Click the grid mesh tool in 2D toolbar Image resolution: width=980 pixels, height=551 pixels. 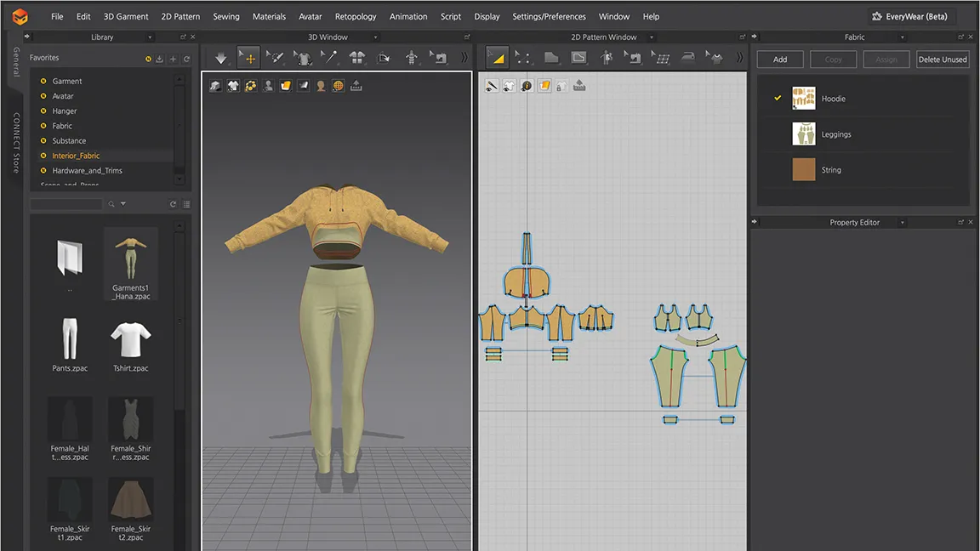pos(661,58)
